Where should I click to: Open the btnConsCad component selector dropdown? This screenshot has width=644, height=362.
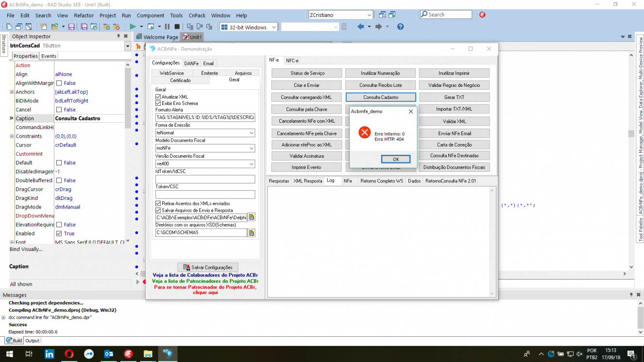tap(128, 46)
